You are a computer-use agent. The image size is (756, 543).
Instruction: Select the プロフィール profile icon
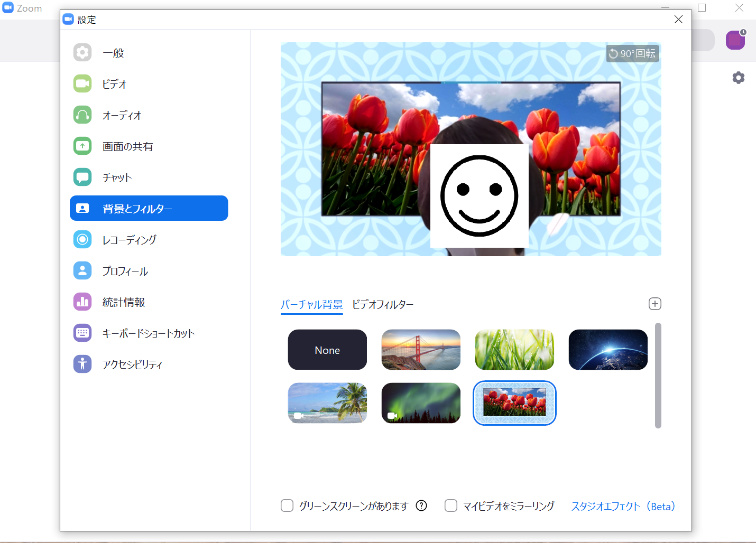(82, 270)
